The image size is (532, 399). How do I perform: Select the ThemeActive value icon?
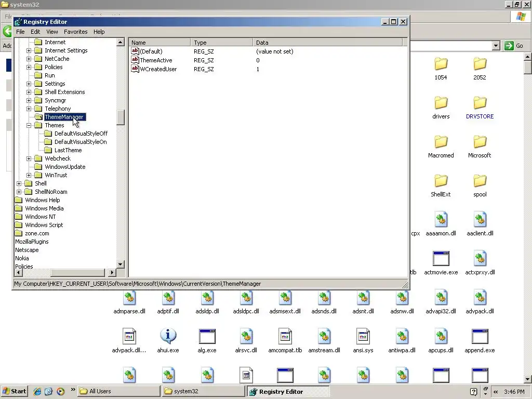[135, 60]
